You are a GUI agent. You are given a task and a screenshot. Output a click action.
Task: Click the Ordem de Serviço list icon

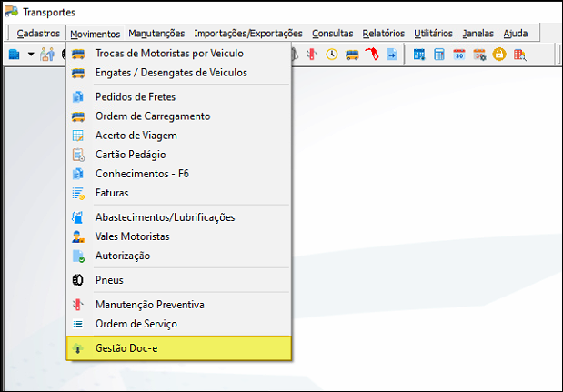pyautogui.click(x=78, y=324)
